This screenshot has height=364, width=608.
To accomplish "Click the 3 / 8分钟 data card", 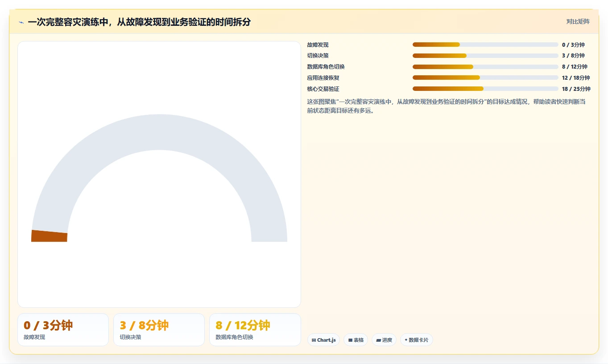I will [x=159, y=330].
